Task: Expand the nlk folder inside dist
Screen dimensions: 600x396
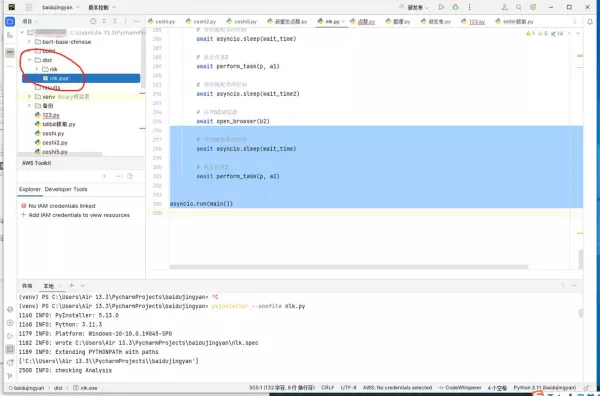Action: pyautogui.click(x=37, y=69)
